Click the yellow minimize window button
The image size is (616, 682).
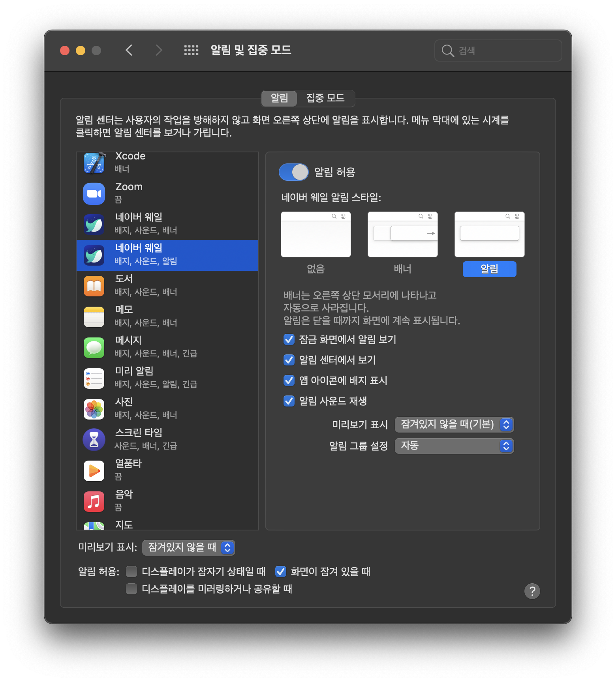[x=81, y=51]
